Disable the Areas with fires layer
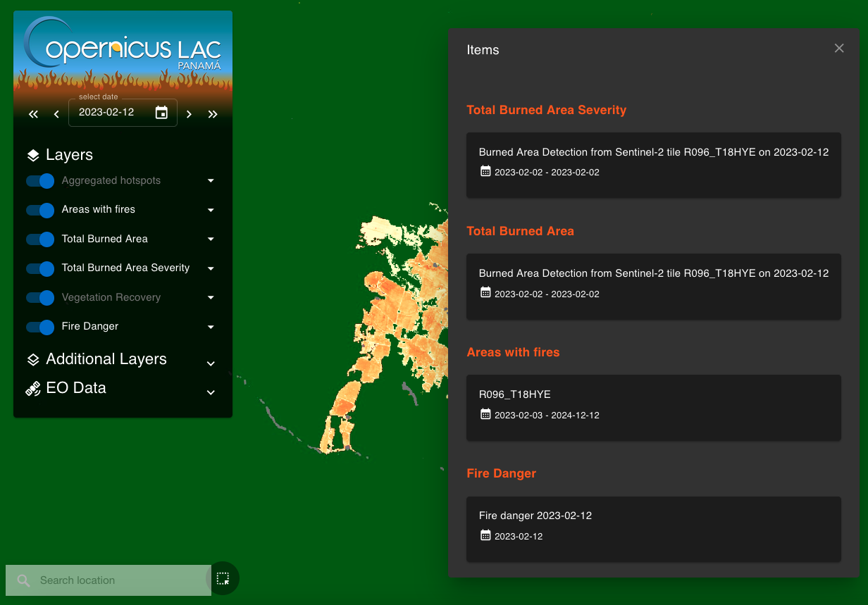The width and height of the screenshot is (868, 605). (x=40, y=210)
